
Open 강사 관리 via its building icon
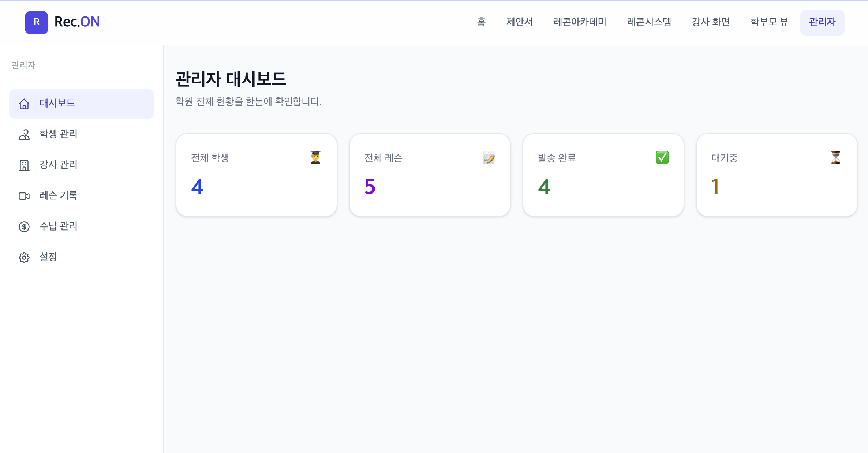[24, 165]
